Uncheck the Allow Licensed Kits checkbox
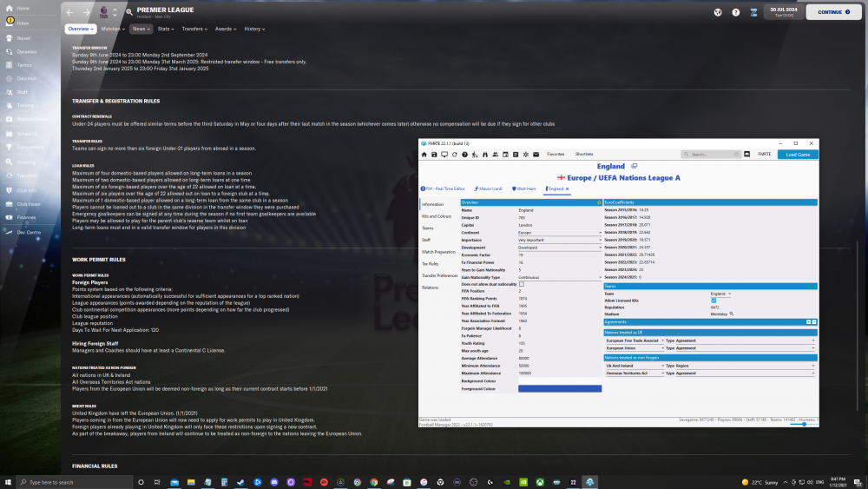 tap(713, 301)
